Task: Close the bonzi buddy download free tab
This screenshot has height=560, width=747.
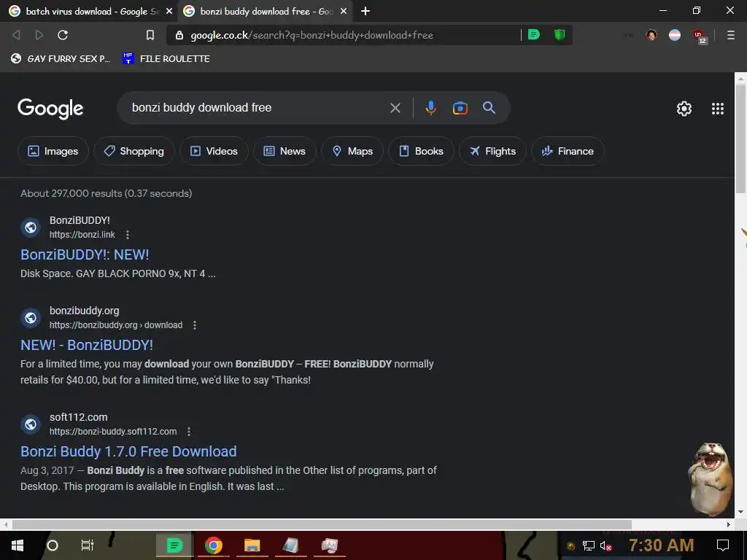Action: point(344,11)
